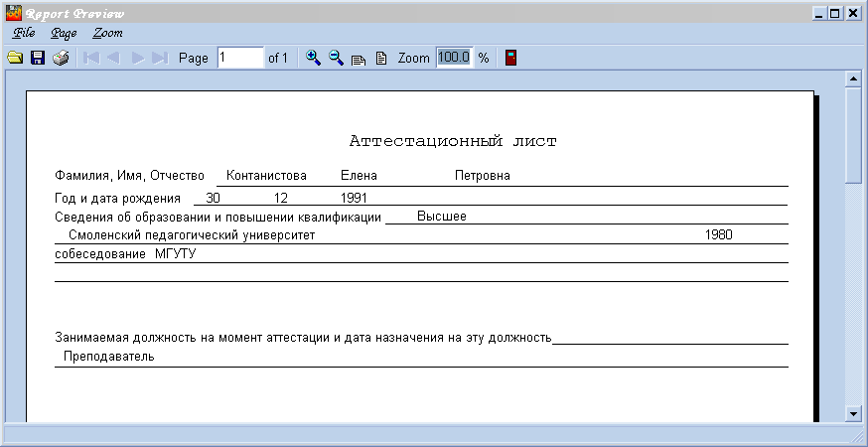This screenshot has width=868, height=447.
Task: Zoom out with magnifier minus icon
Action: [x=336, y=58]
